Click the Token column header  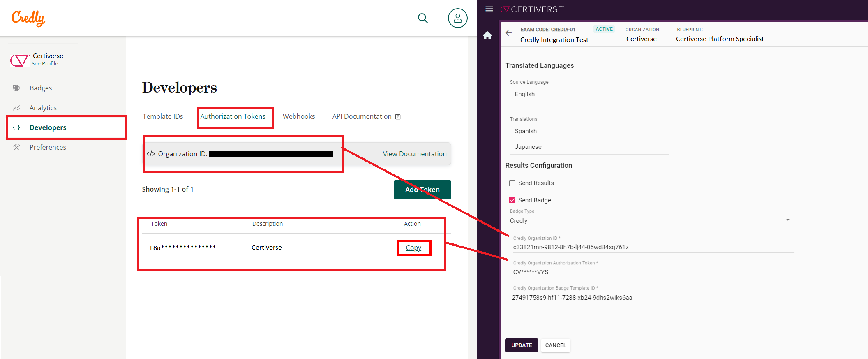159,224
